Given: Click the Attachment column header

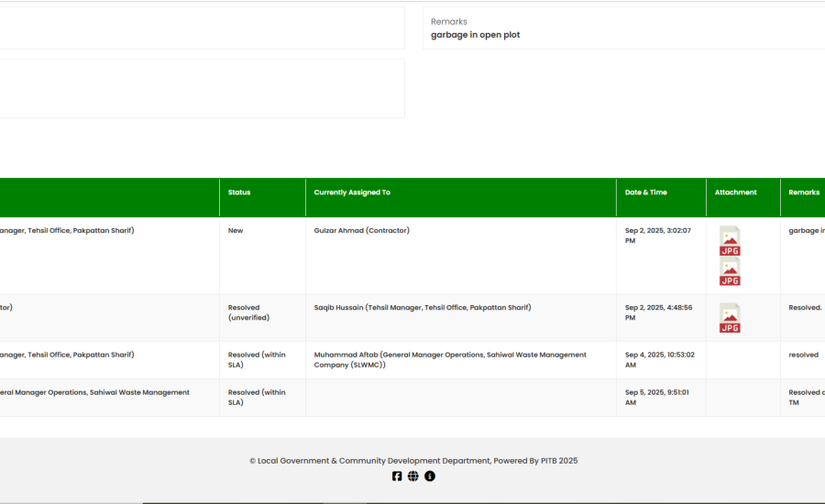Looking at the screenshot, I should pos(736,192).
